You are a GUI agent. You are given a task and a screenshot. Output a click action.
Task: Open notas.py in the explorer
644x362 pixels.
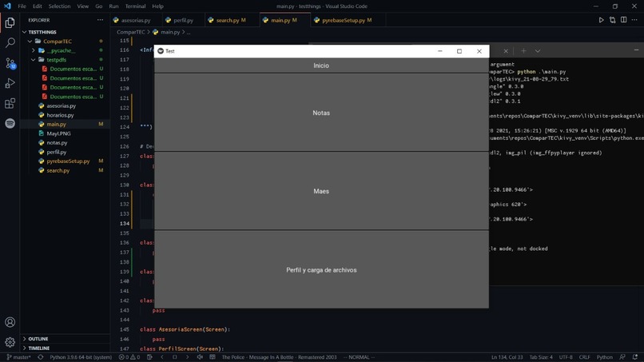coord(57,142)
